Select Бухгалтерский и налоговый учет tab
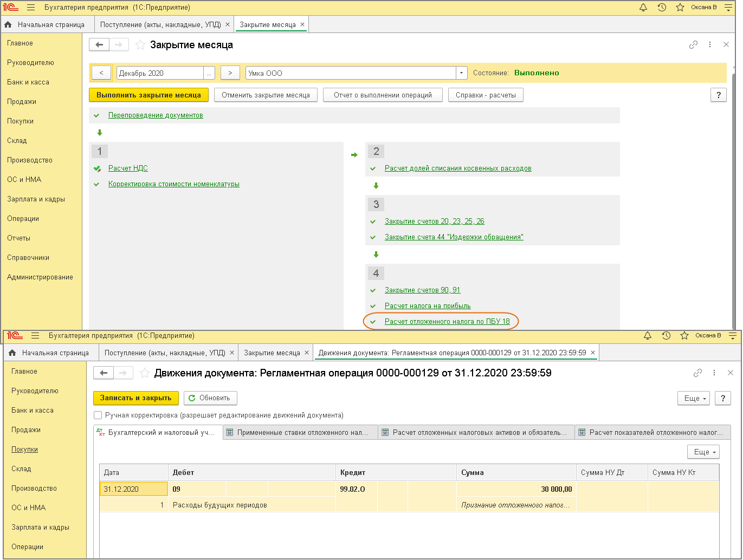 click(x=158, y=433)
